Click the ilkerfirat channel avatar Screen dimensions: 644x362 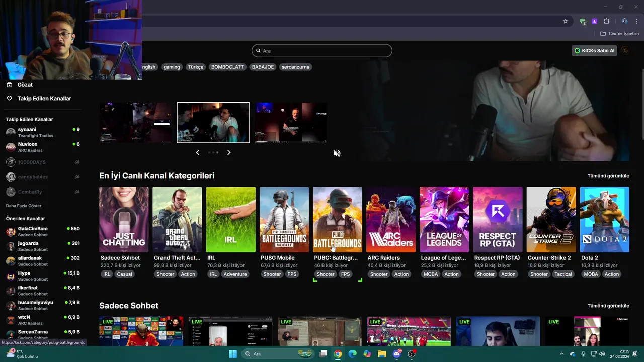click(x=11, y=291)
